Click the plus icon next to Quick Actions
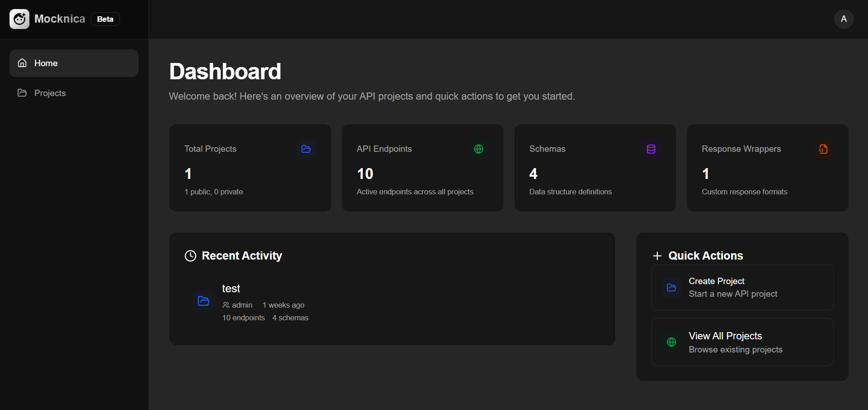 [657, 256]
